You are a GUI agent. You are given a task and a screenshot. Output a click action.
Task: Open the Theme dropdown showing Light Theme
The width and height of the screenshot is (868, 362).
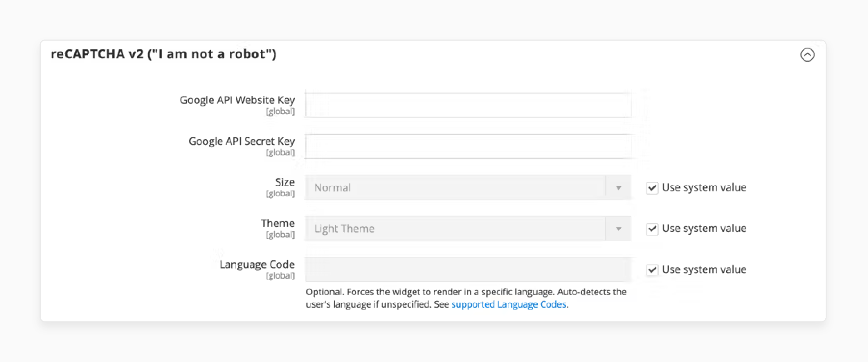point(468,228)
